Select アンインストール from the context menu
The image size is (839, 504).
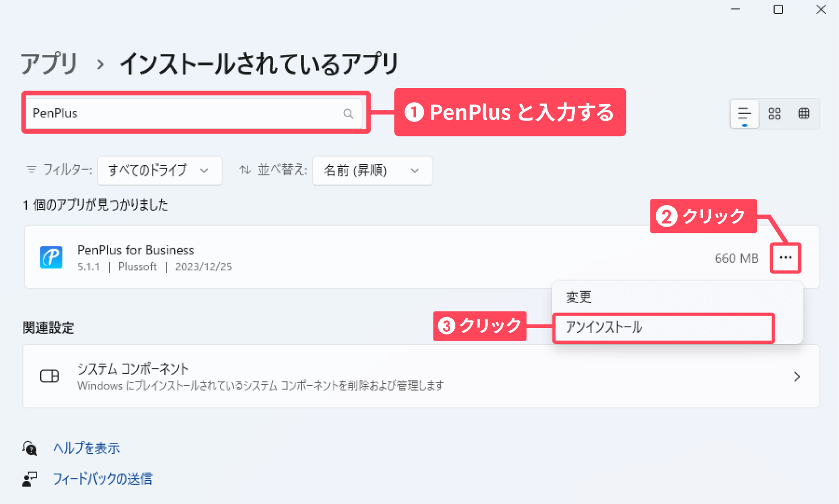point(604,328)
